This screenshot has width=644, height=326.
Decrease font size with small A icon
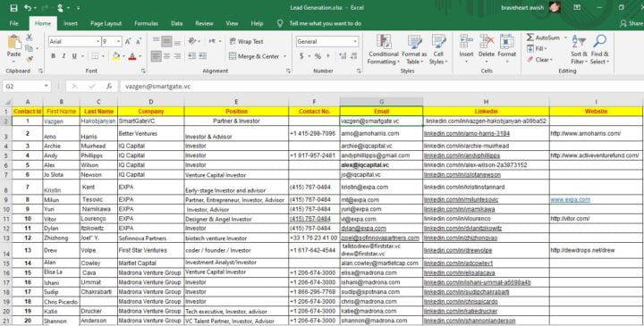tap(139, 41)
